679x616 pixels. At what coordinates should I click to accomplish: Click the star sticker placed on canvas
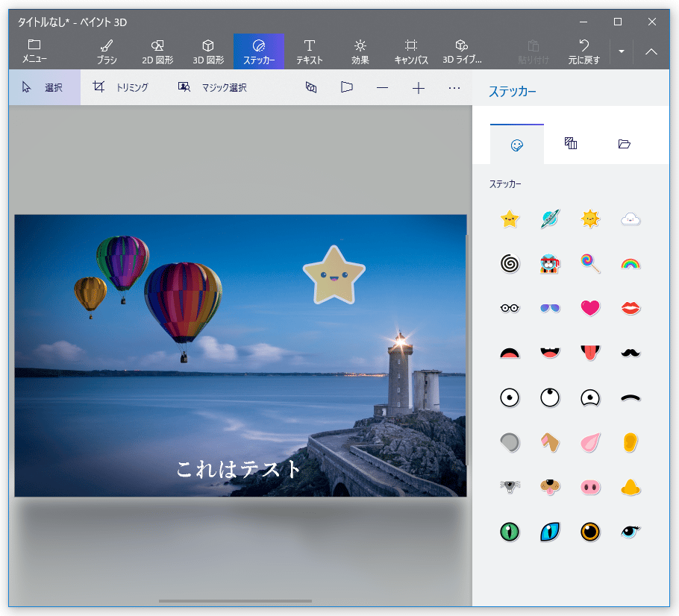tap(334, 276)
